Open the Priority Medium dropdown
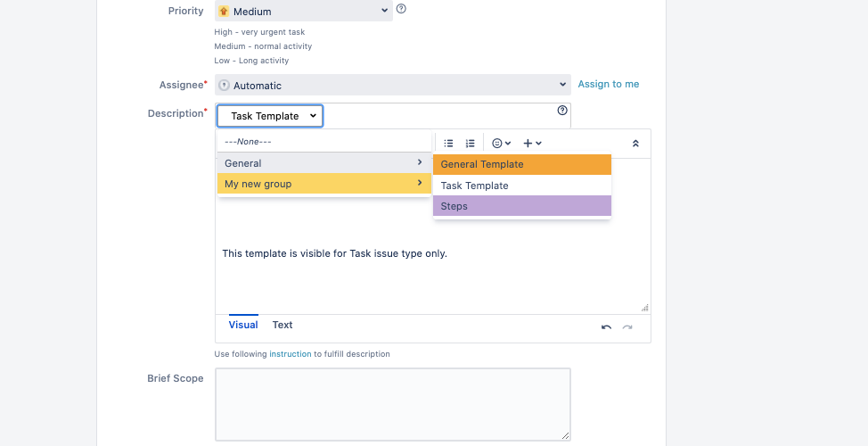This screenshot has width=868, height=446. [304, 11]
